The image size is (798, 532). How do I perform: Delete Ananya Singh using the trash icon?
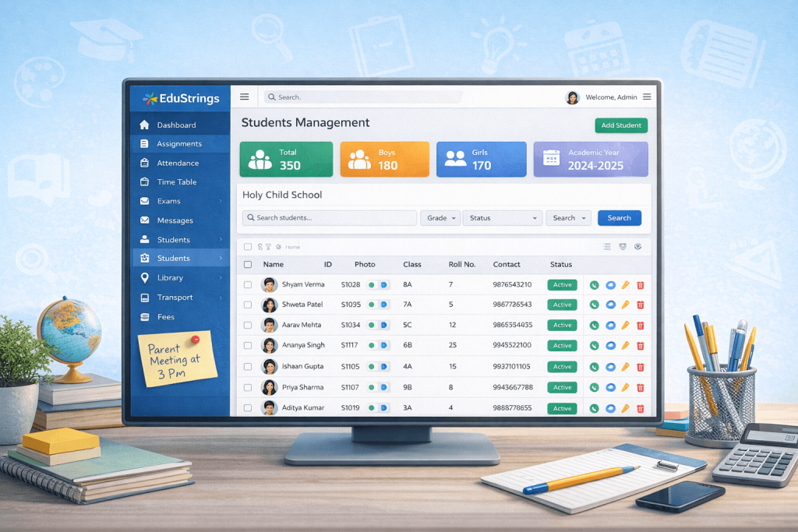coord(641,346)
